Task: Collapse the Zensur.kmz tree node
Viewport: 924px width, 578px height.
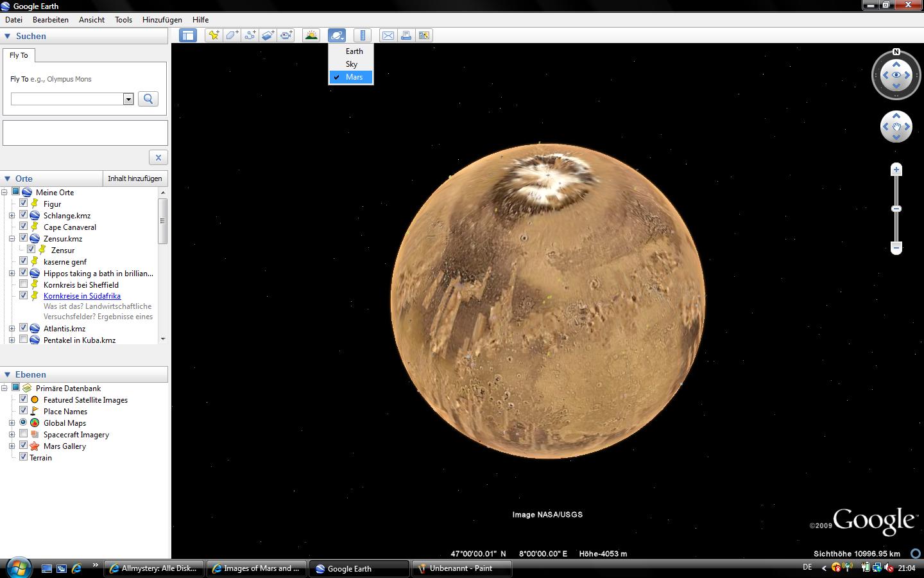Action: [x=12, y=238]
